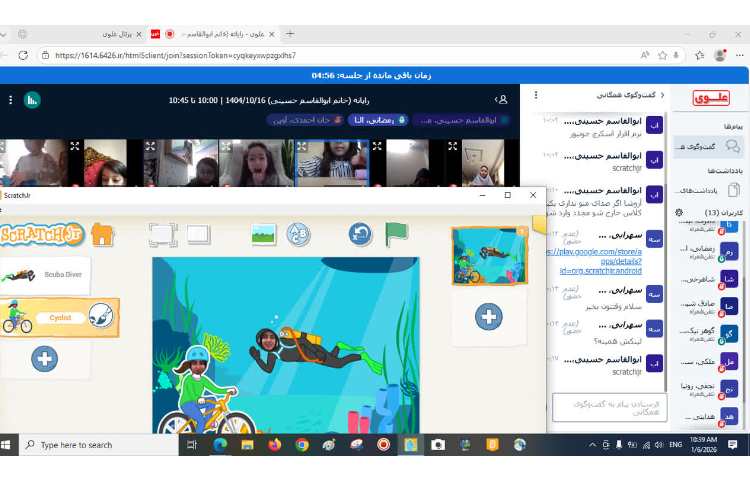The width and height of the screenshot is (750, 480).
Task: Open the Windows notification center
Action: point(732,445)
